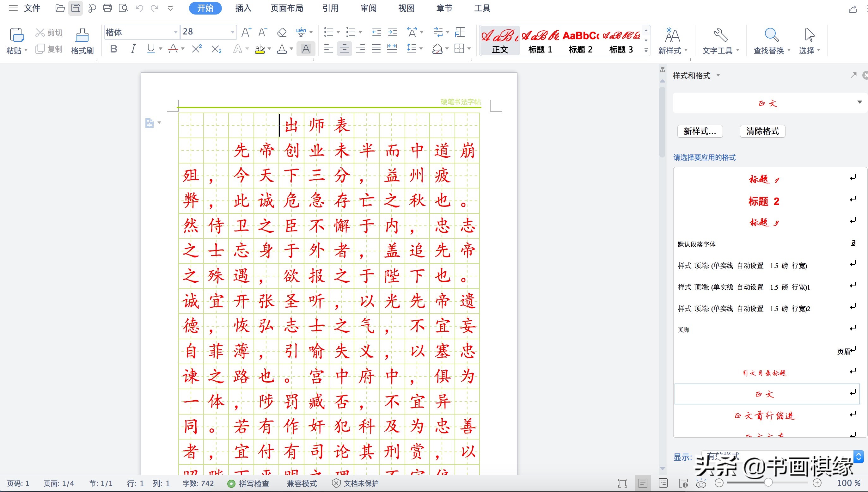Click the vertical scrollbar of the document
This screenshot has height=492, width=868.
pyautogui.click(x=662, y=122)
